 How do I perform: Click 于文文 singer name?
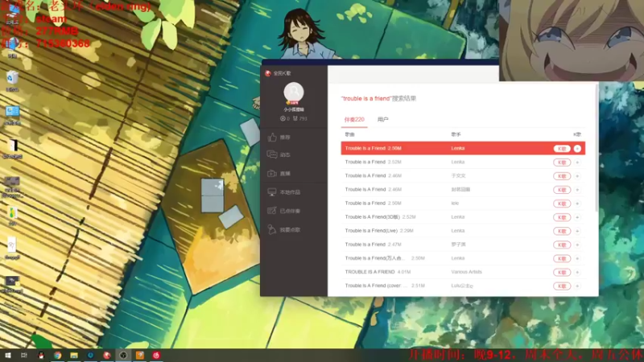458,175
